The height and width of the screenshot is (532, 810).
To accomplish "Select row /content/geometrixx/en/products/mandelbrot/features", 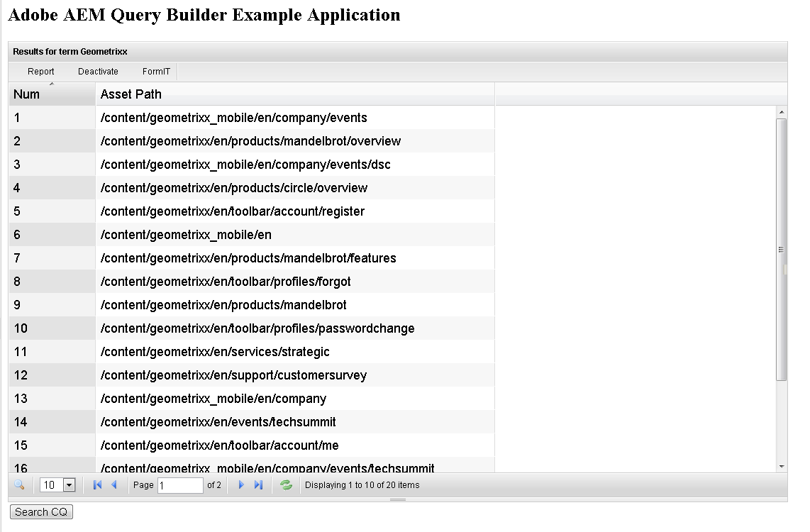I will [252, 258].
